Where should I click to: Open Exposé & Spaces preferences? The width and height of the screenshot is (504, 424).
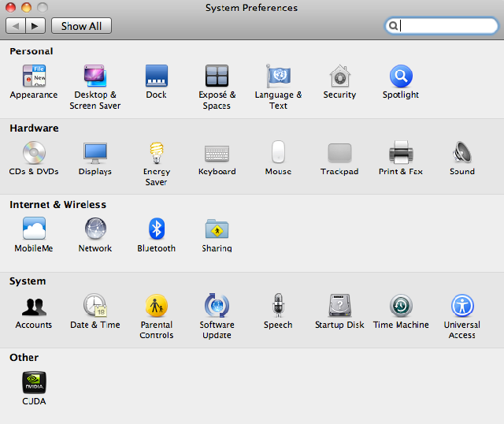click(x=217, y=77)
